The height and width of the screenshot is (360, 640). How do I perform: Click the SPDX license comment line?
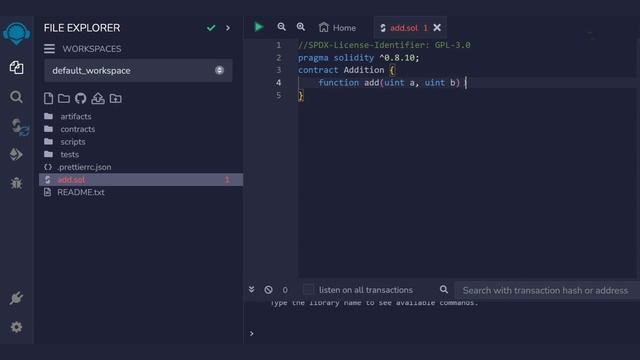[x=384, y=45]
